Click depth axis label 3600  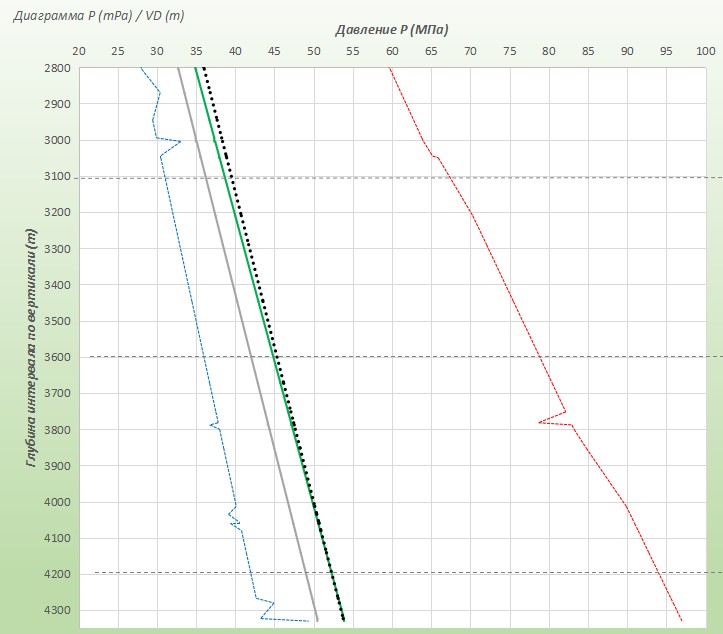[56, 357]
